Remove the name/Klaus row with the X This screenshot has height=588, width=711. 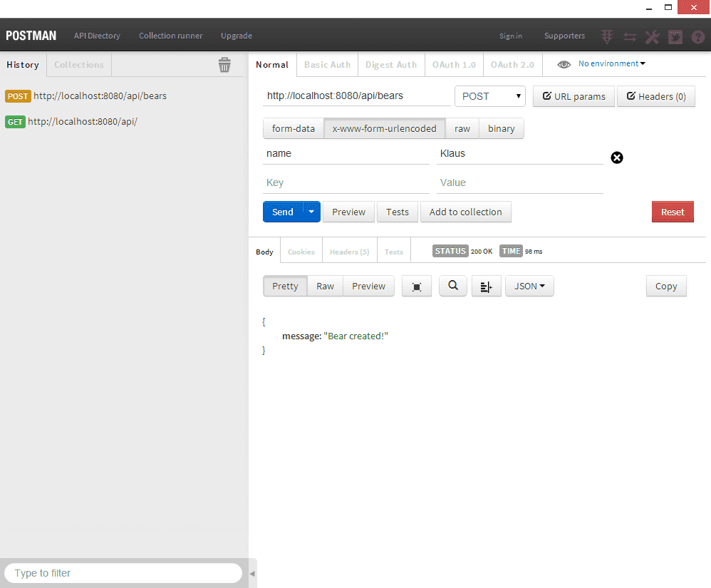617,158
